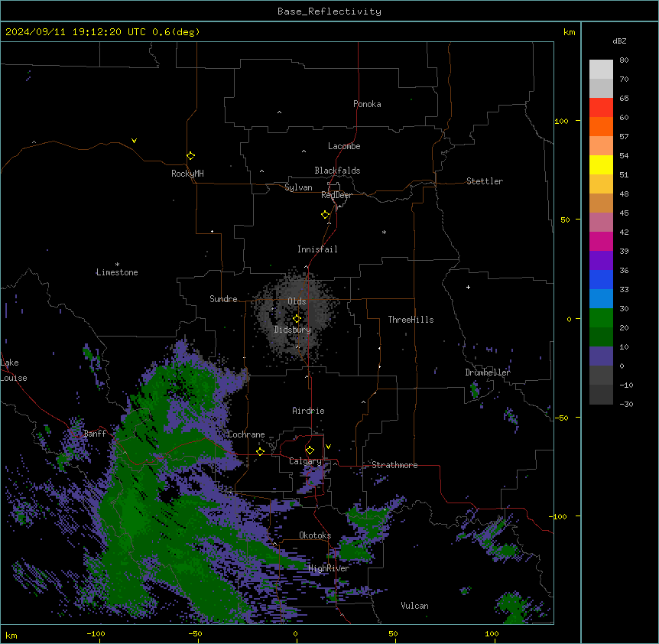
Task: Click the dBZ legend heading
Action: click(619, 41)
